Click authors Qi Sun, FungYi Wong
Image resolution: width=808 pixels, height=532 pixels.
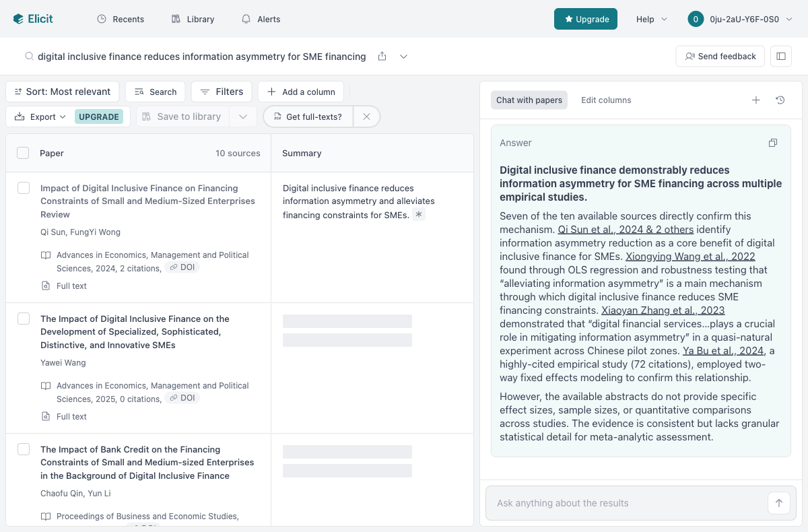(x=80, y=232)
